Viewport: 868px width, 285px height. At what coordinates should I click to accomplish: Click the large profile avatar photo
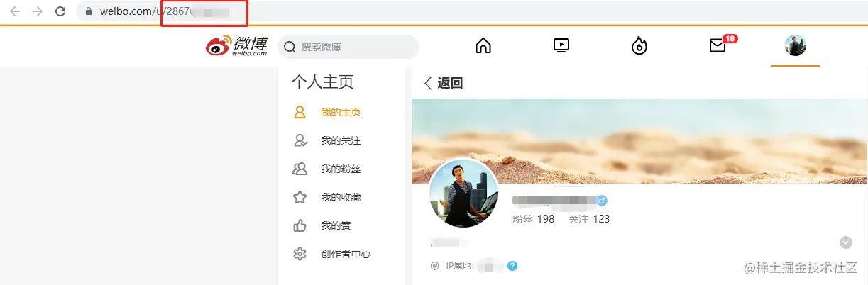463,193
